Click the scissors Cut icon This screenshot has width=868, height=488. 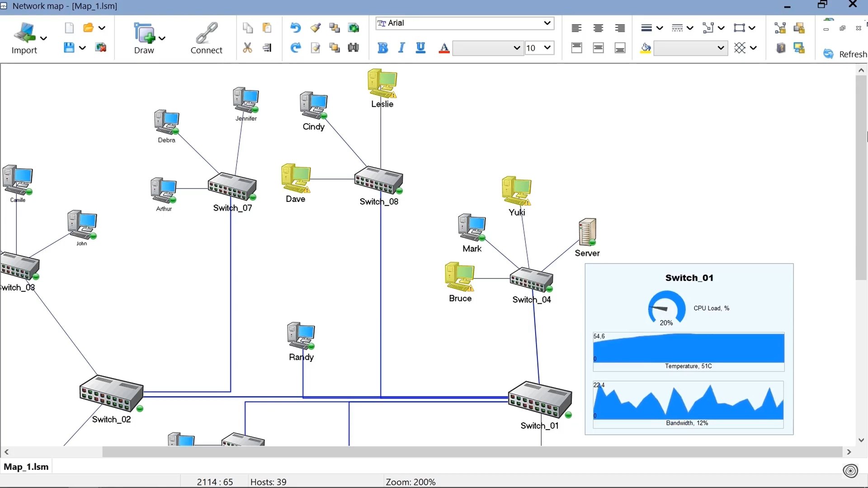tap(247, 48)
